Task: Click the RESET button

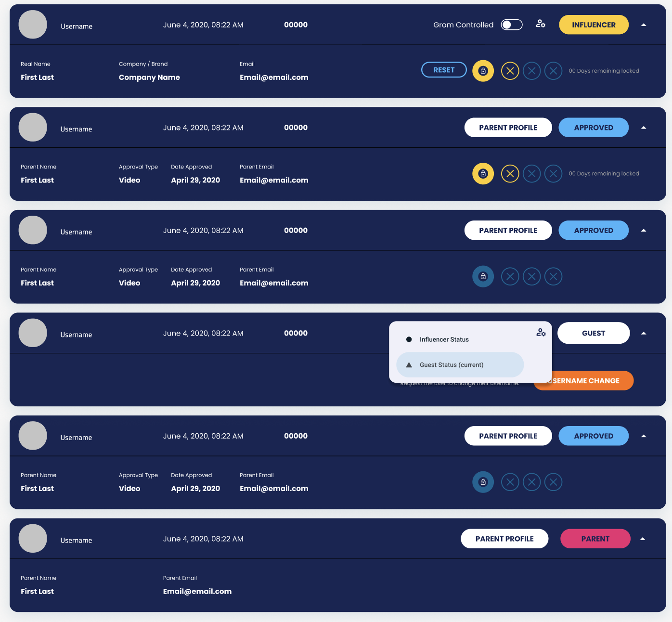Action: coord(444,70)
